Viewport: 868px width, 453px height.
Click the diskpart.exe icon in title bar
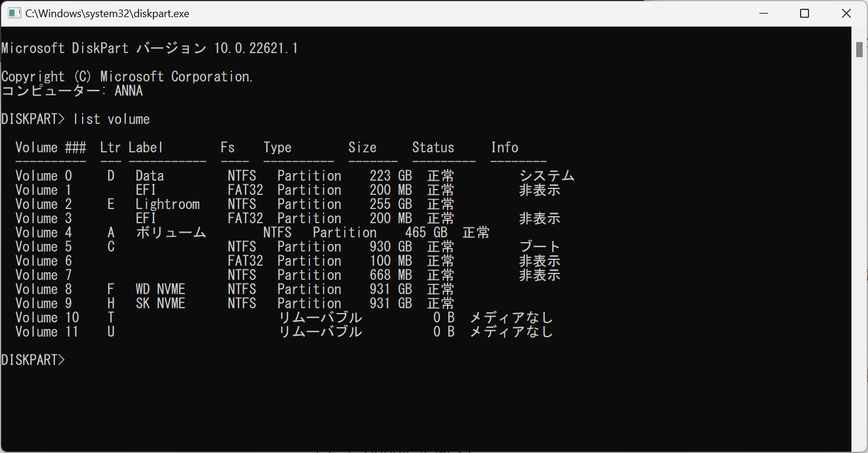point(14,13)
